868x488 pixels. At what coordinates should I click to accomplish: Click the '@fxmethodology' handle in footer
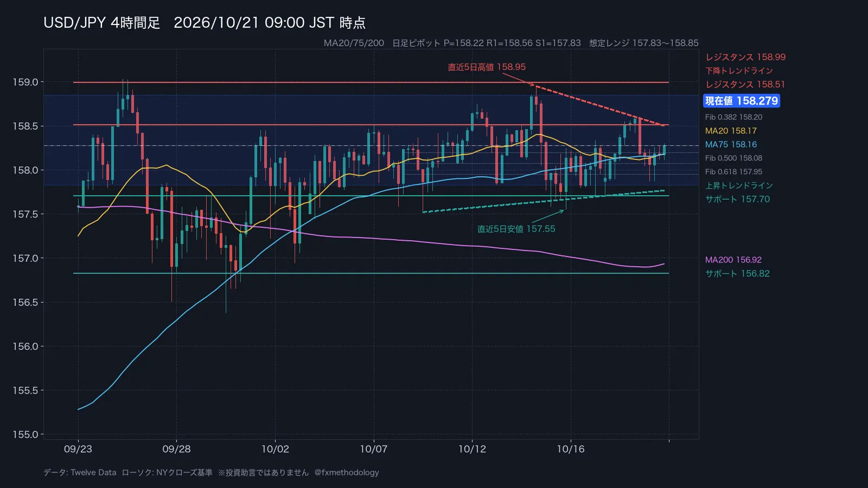pyautogui.click(x=347, y=472)
